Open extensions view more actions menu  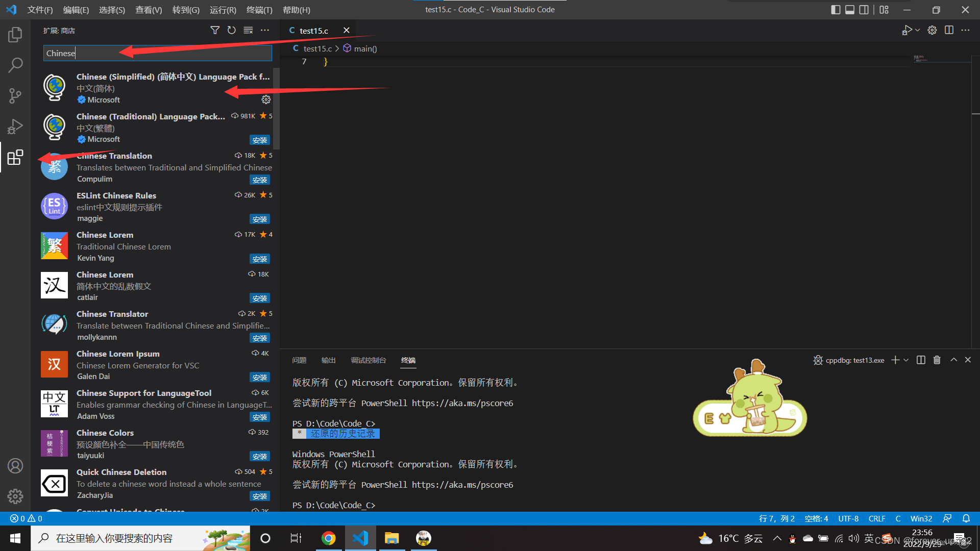(265, 31)
